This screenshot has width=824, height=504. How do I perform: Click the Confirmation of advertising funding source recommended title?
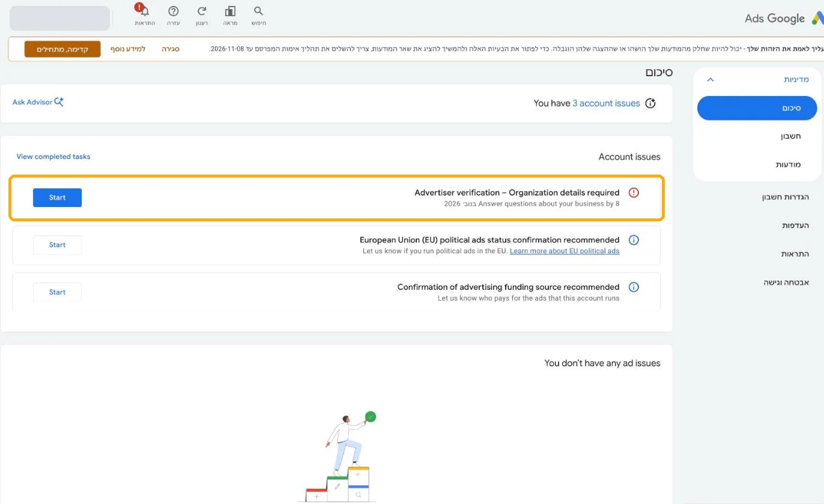tap(508, 287)
